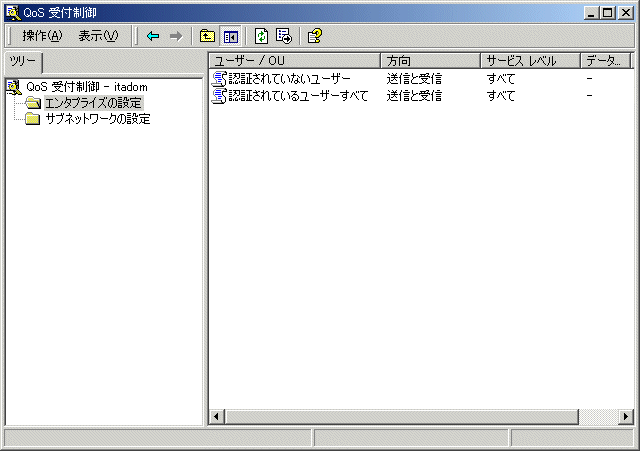640x451 pixels.
Task: Click the Refresh toolbar icon
Action: point(261,36)
